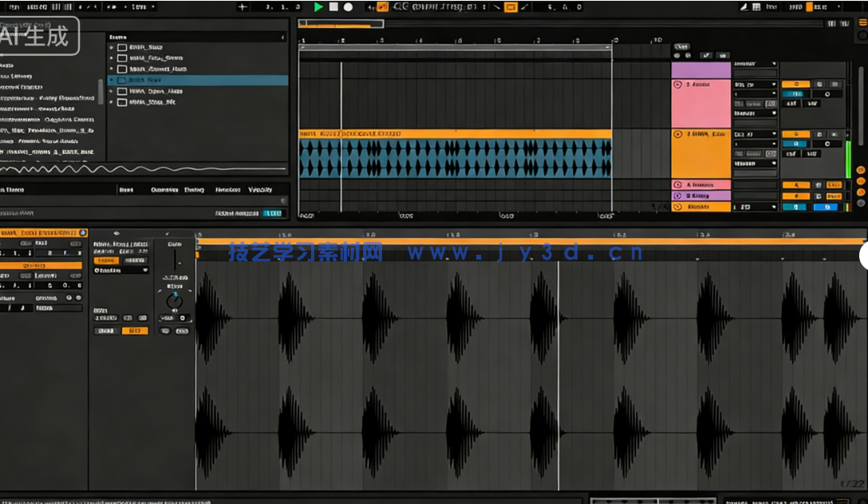The width and height of the screenshot is (868, 504).
Task: Select the highlighted sample in the browser list
Action: click(200, 80)
